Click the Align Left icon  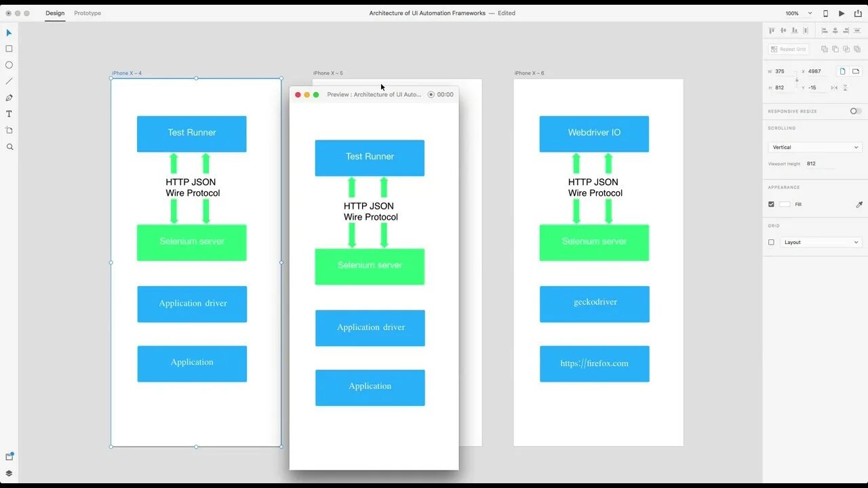coord(825,30)
